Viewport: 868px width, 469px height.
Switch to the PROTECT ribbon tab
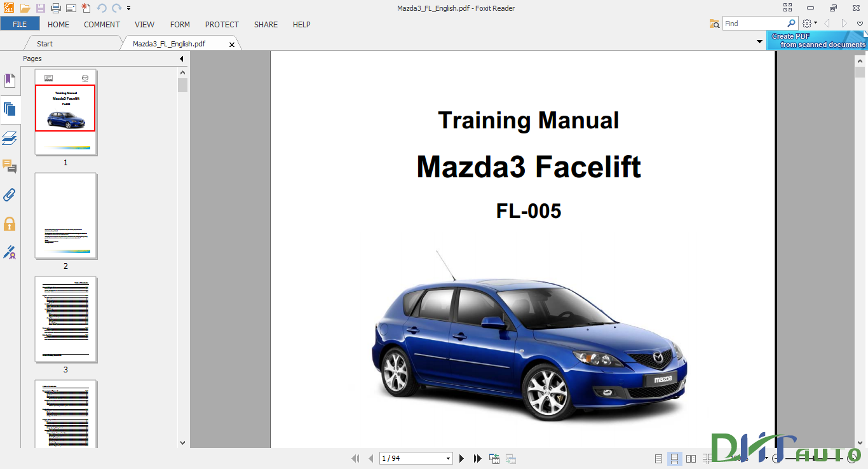pos(222,24)
